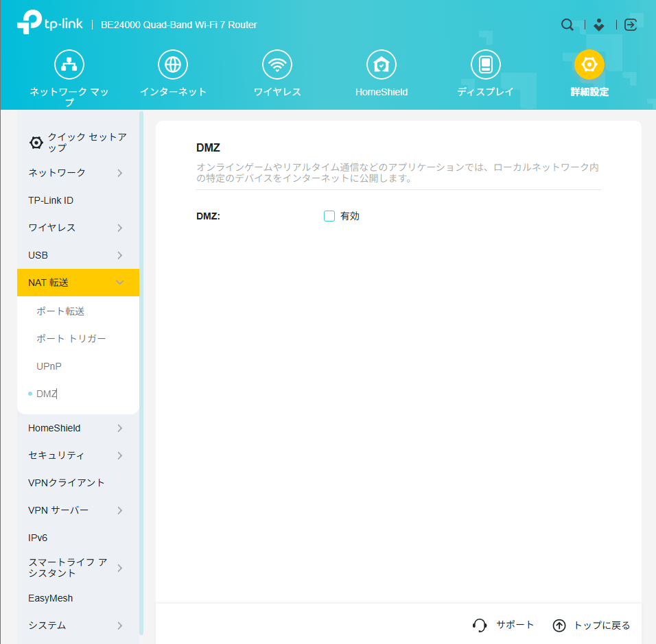This screenshot has height=644, width=656.
Task: Click the クイック セットアップ gear icon
Action: tap(36, 143)
